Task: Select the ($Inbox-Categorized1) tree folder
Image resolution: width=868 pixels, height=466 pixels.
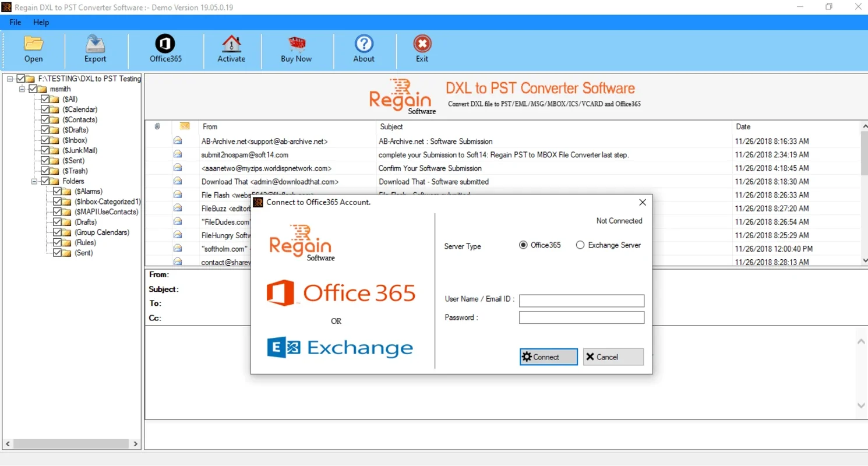Action: [x=108, y=202]
